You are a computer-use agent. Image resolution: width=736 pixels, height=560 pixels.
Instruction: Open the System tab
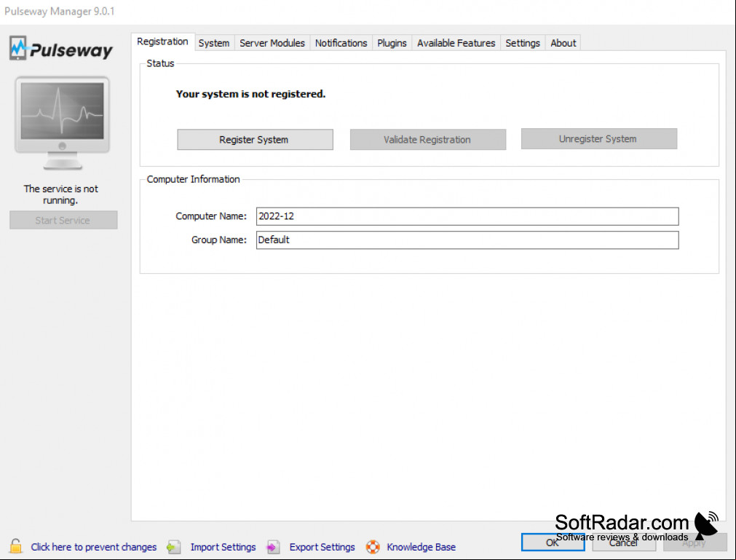(214, 43)
